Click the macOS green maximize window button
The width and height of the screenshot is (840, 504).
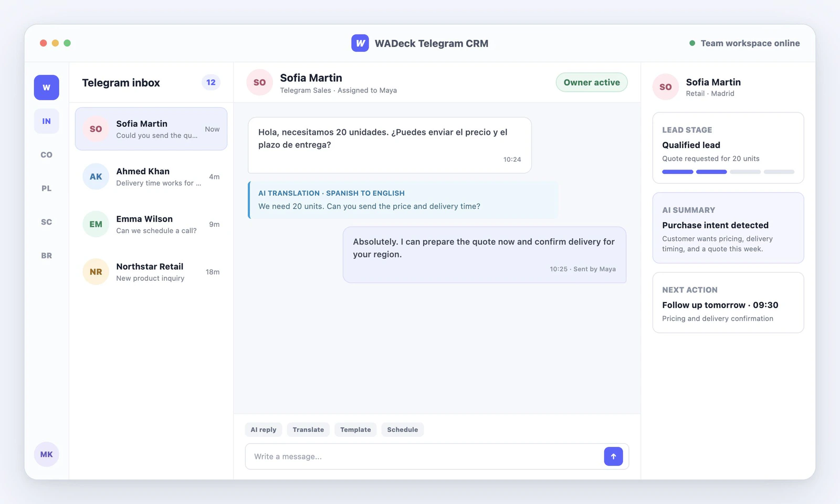click(x=67, y=43)
